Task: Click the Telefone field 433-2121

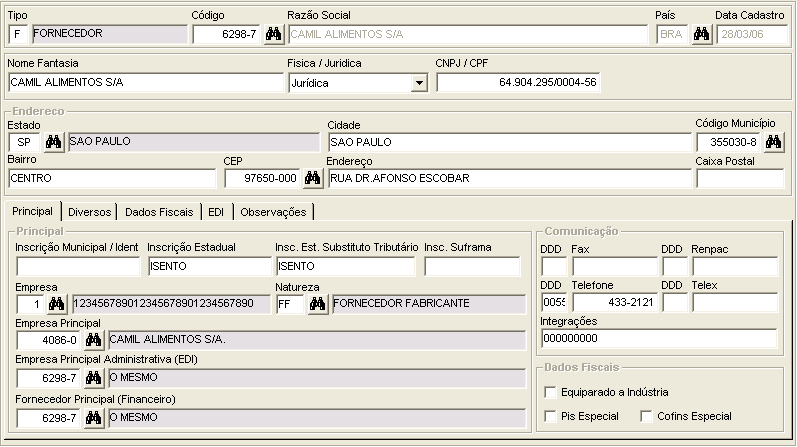Action: pos(615,302)
